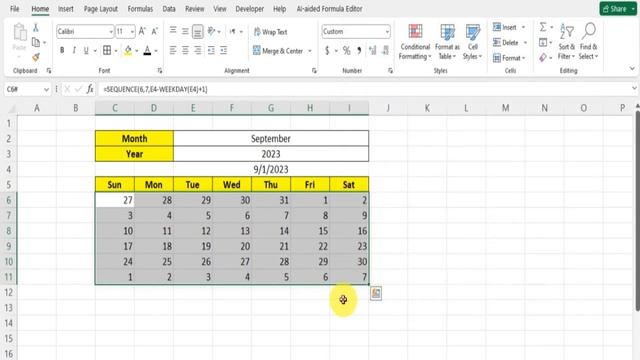Center cell text horizontally
This screenshot has height=360, width=640.
coord(185,50)
